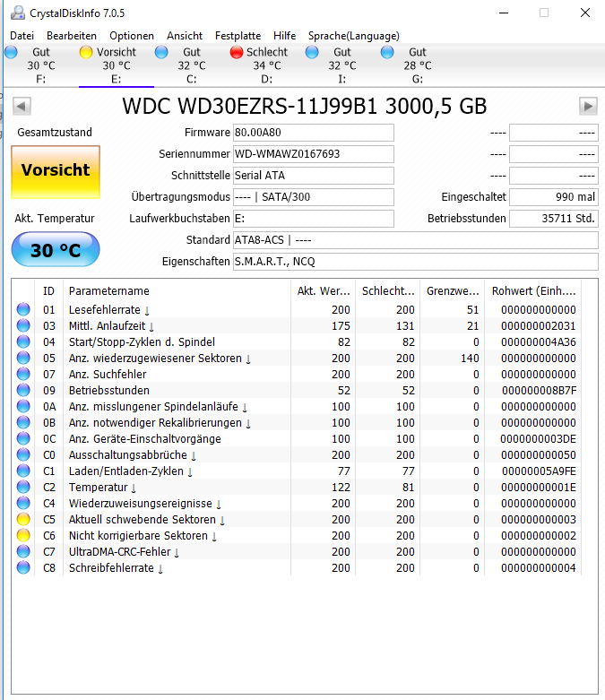Viewport: 605px width, 700px height.
Task: Click the Standard field ATA8-ACS
Action: tap(416, 240)
